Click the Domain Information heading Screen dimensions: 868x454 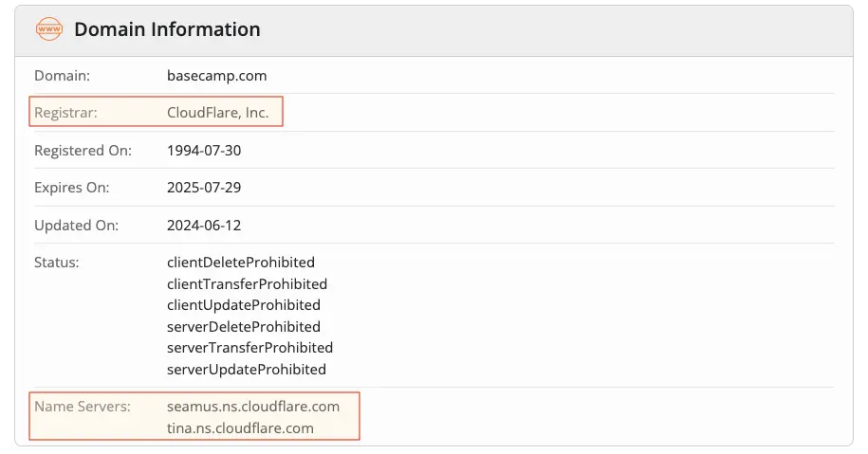pos(167,29)
